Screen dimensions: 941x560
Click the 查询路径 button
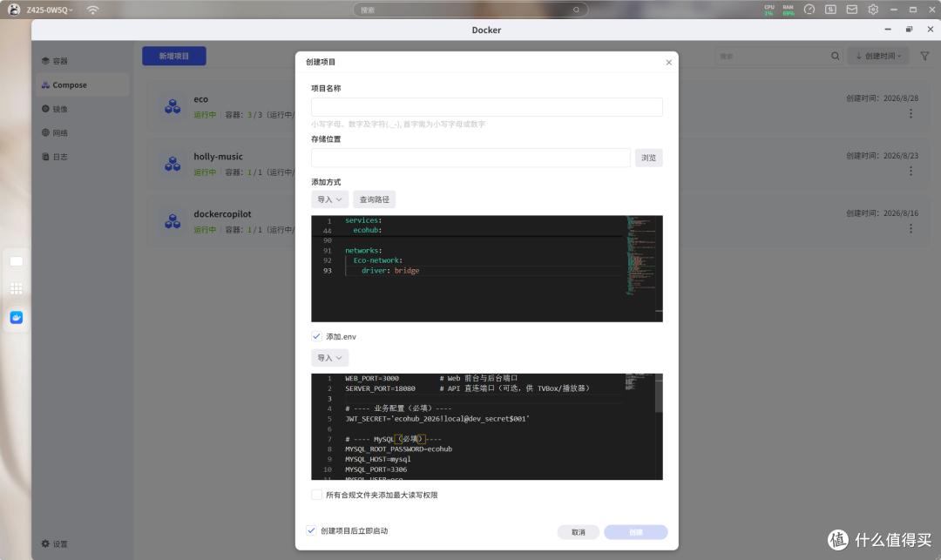(x=374, y=199)
